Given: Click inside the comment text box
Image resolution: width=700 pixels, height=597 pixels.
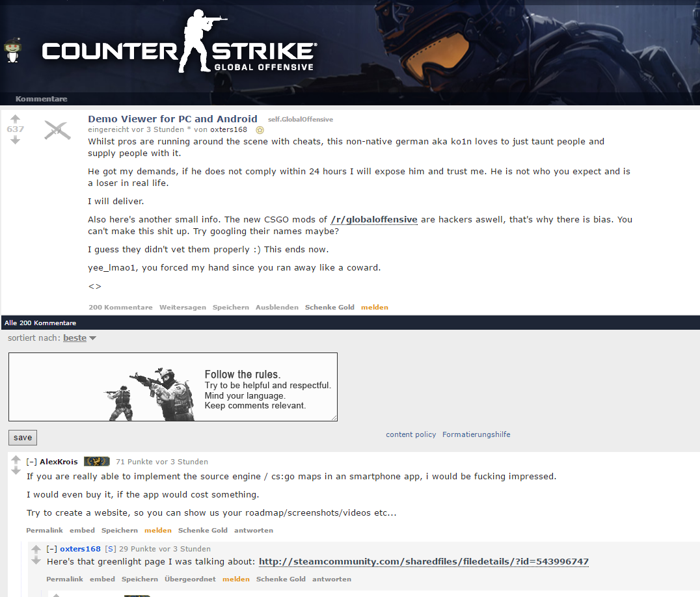Looking at the screenshot, I should [x=173, y=387].
